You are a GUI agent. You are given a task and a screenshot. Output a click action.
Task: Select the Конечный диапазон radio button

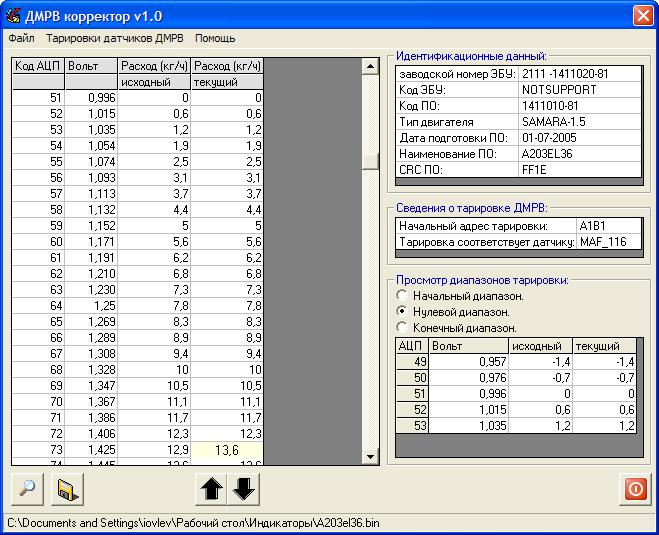pos(402,327)
